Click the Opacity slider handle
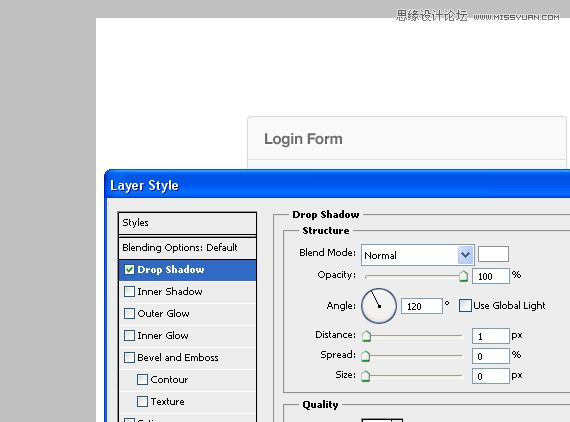570x422 pixels. (x=463, y=276)
